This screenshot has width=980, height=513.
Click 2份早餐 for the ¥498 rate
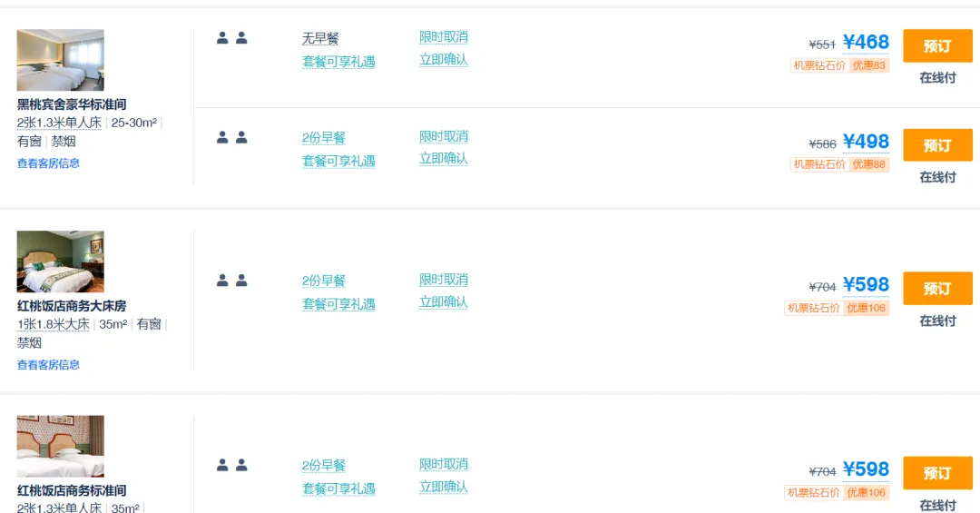(324, 138)
